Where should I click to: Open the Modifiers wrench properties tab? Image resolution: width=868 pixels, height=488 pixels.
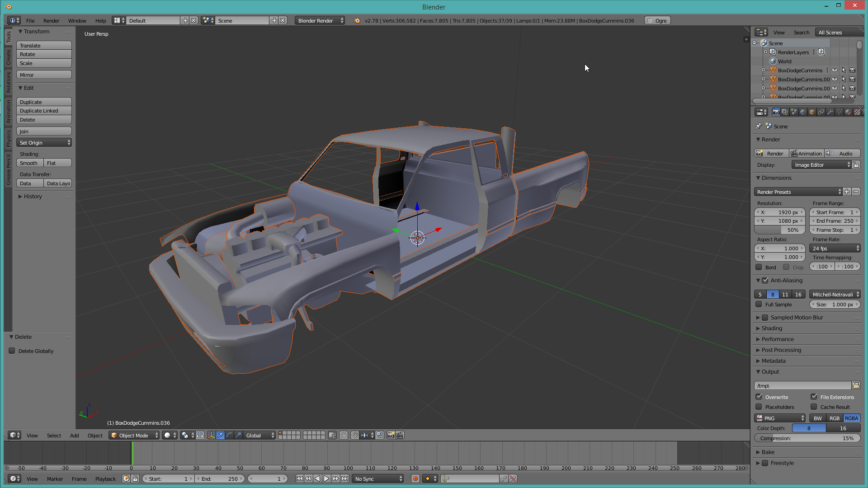pos(830,112)
